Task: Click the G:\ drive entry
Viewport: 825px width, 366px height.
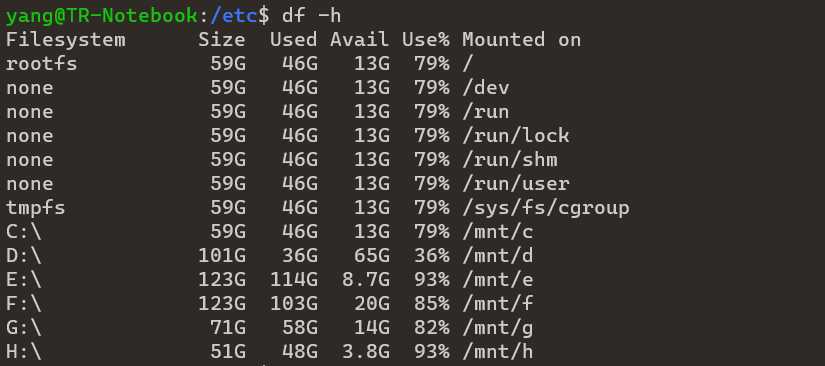Action: [24, 328]
